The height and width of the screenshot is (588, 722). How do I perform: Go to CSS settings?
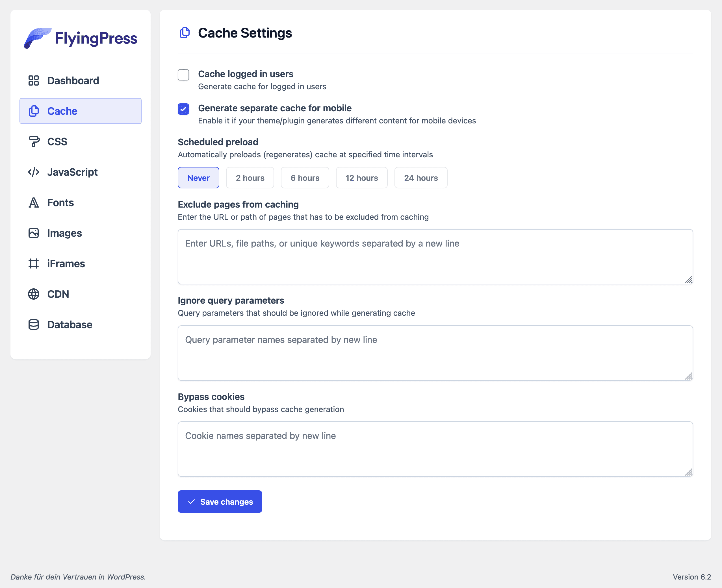[81, 141]
